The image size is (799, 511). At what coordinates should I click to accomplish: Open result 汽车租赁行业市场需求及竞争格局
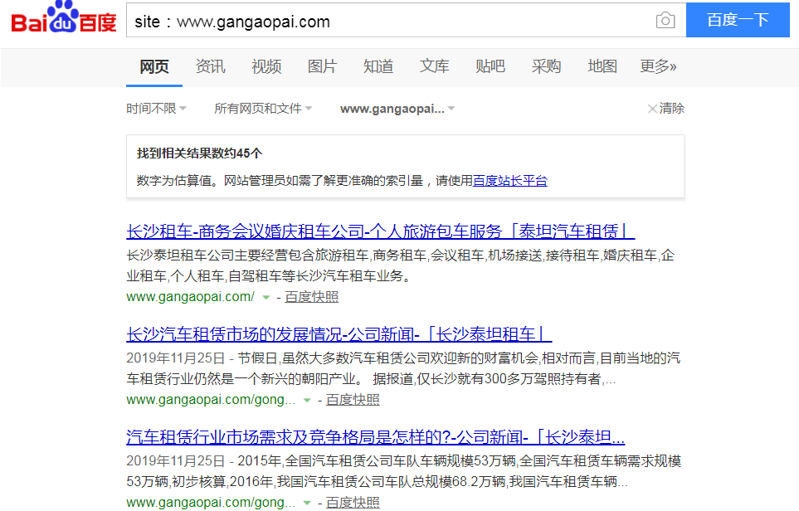click(376, 437)
